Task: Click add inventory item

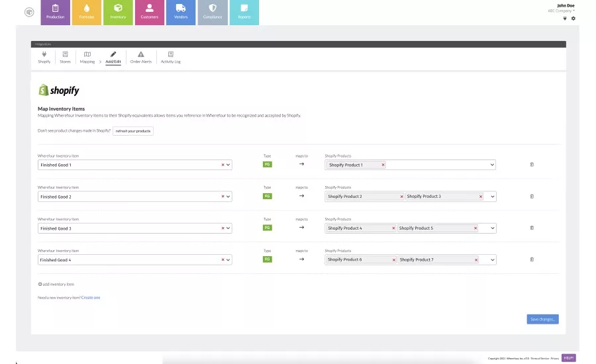Action: pyautogui.click(x=56, y=284)
